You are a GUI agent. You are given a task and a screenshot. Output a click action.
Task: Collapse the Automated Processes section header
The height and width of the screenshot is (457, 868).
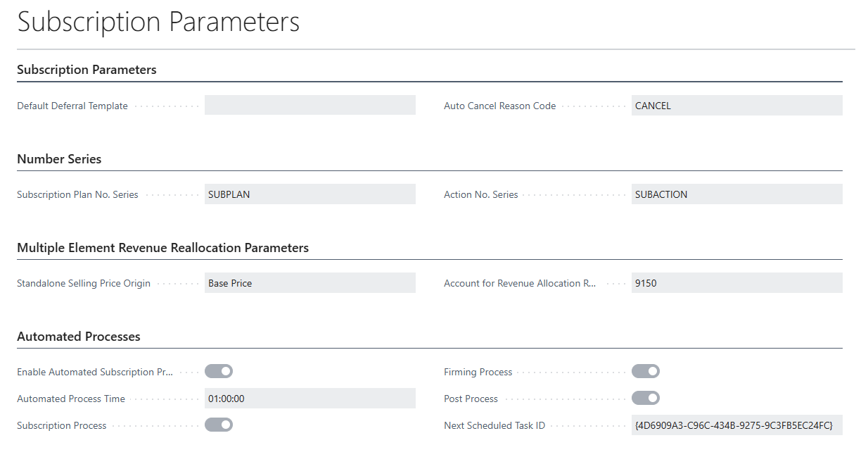pyautogui.click(x=79, y=337)
